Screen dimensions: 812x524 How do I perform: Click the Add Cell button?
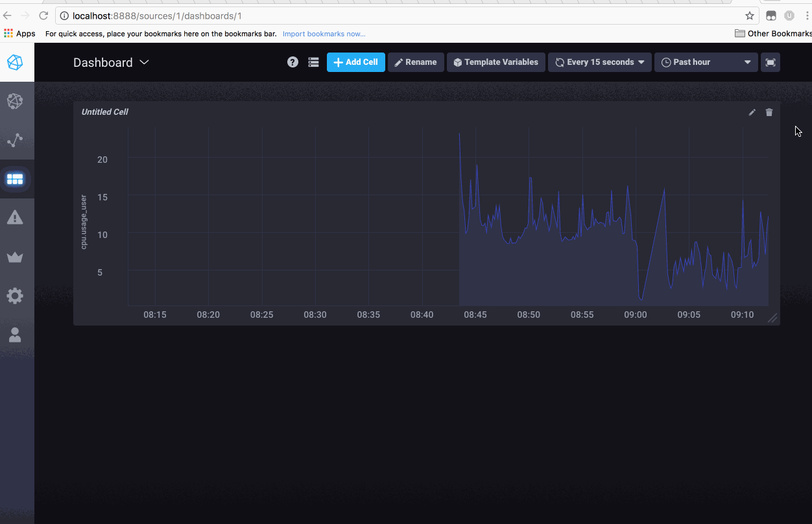355,62
